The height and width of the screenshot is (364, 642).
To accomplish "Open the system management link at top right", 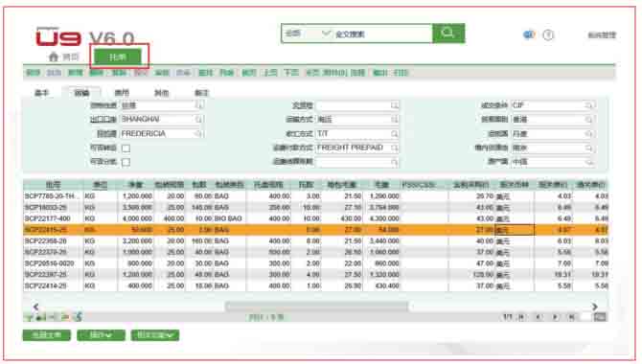I will point(602,35).
